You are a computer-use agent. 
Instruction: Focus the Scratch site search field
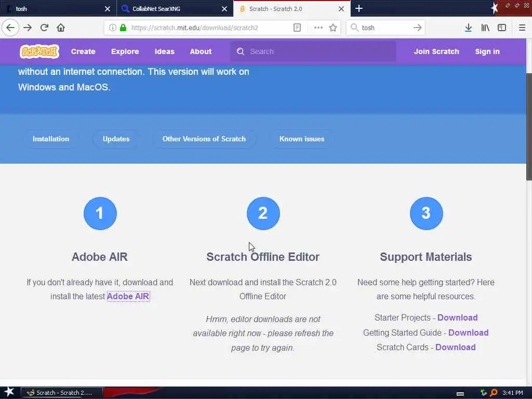[x=313, y=51]
